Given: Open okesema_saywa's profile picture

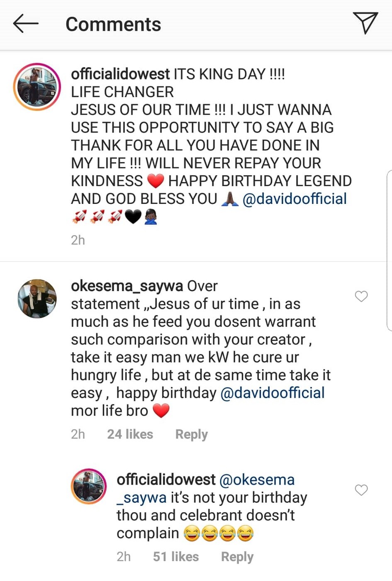Looking at the screenshot, I should pyautogui.click(x=37, y=299).
